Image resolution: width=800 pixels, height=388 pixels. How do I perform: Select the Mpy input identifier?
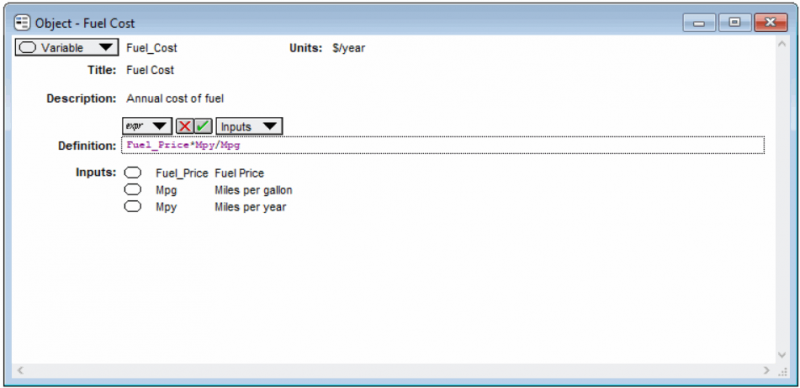click(166, 208)
